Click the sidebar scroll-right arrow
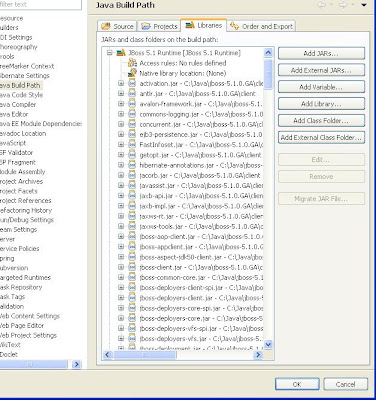This screenshot has width=376, height=400. 76,364
